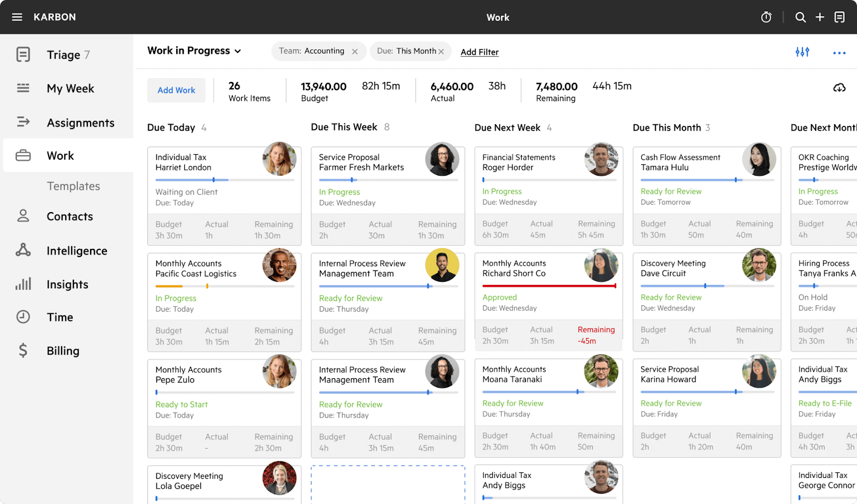This screenshot has width=857, height=504.
Task: Click the Add Filter link
Action: point(479,51)
